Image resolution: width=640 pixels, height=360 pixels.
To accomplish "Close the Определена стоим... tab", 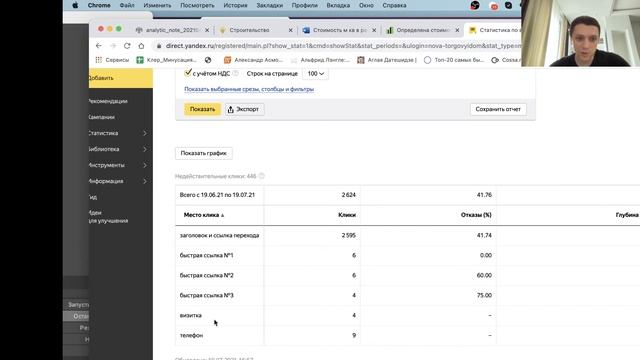I will click(x=457, y=30).
